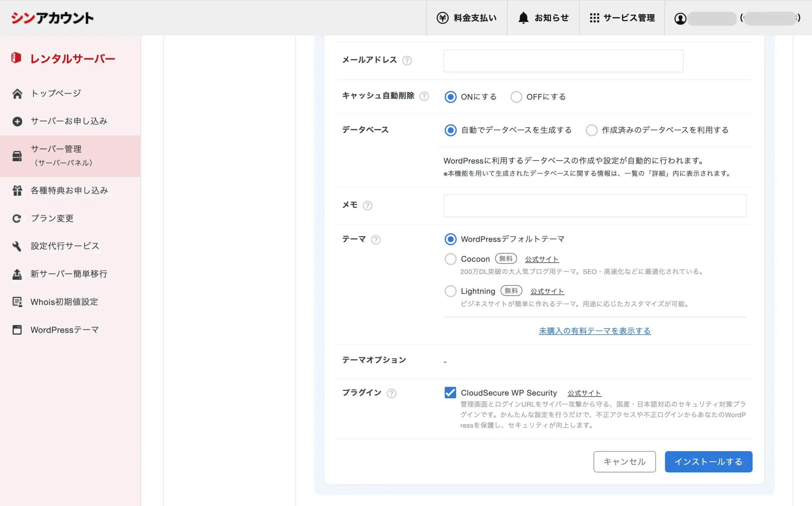
Task: Click the help icon next to テーマ
Action: (375, 240)
